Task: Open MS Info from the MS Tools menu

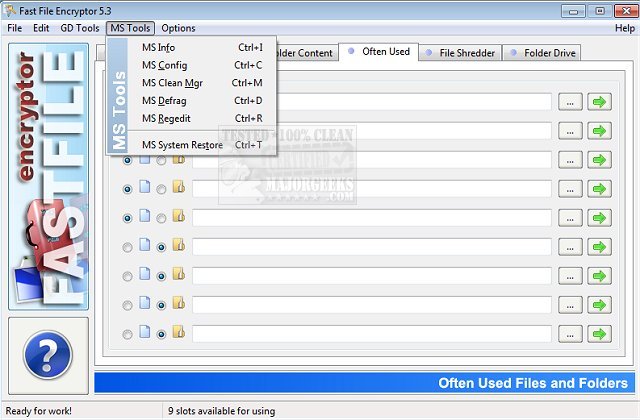Action: (x=202, y=47)
